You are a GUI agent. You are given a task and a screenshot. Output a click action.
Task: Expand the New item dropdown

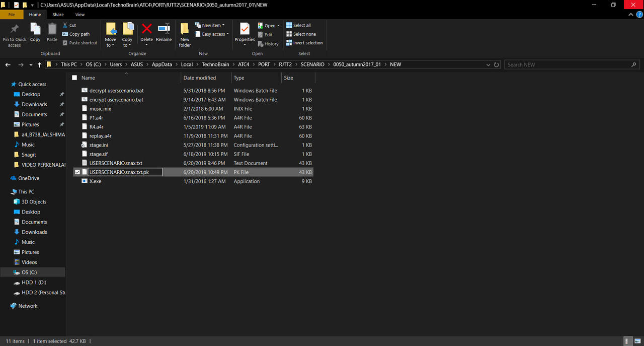point(213,25)
